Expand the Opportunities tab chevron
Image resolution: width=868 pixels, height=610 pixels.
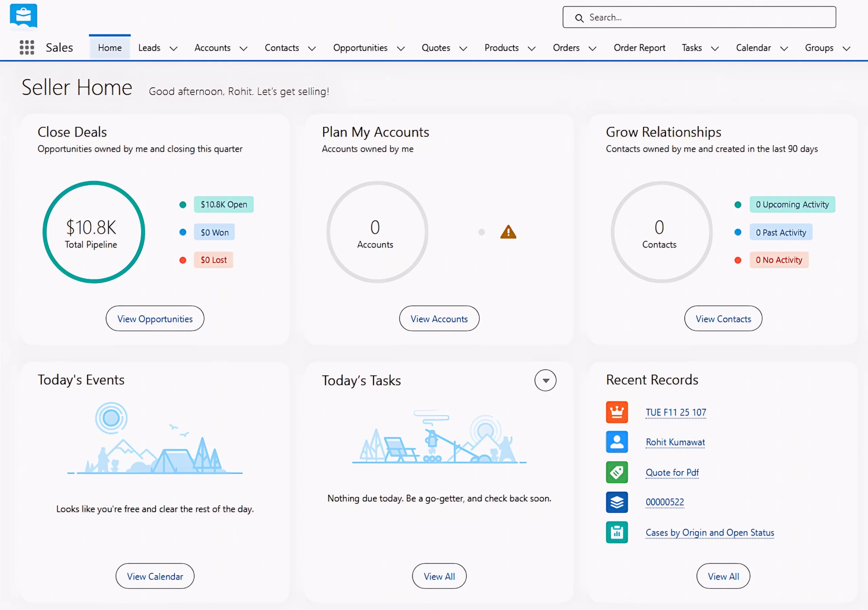pos(401,48)
